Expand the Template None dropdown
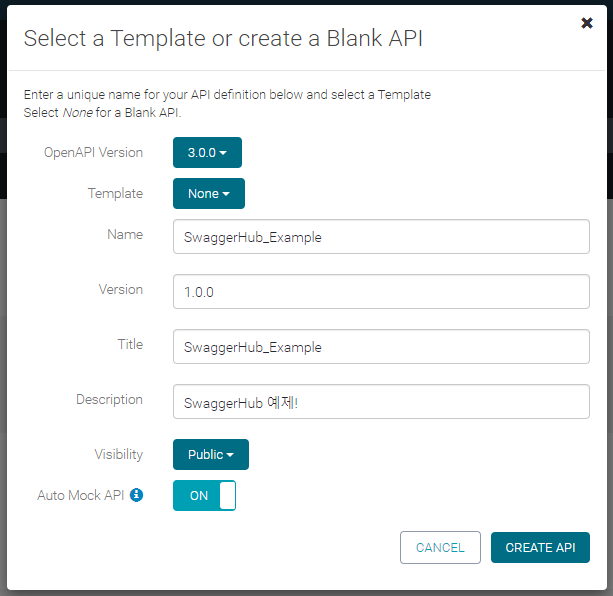This screenshot has height=596, width=613. (x=209, y=193)
